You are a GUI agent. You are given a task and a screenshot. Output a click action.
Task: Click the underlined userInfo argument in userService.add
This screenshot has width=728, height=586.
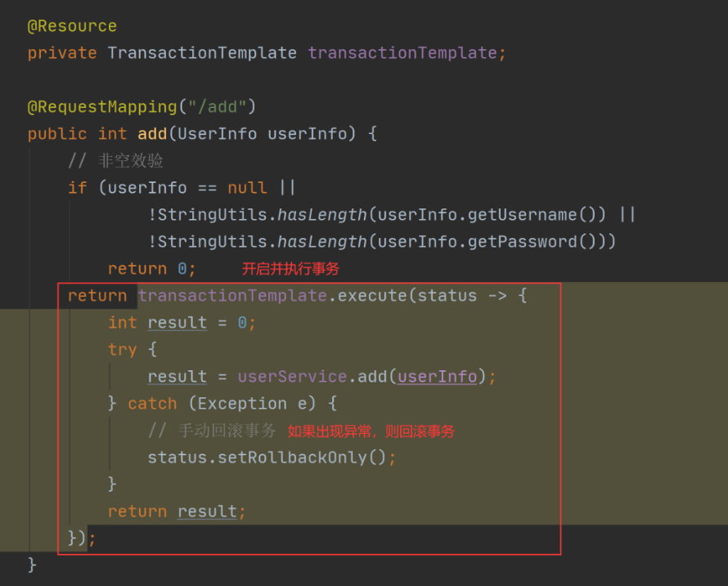pos(438,376)
